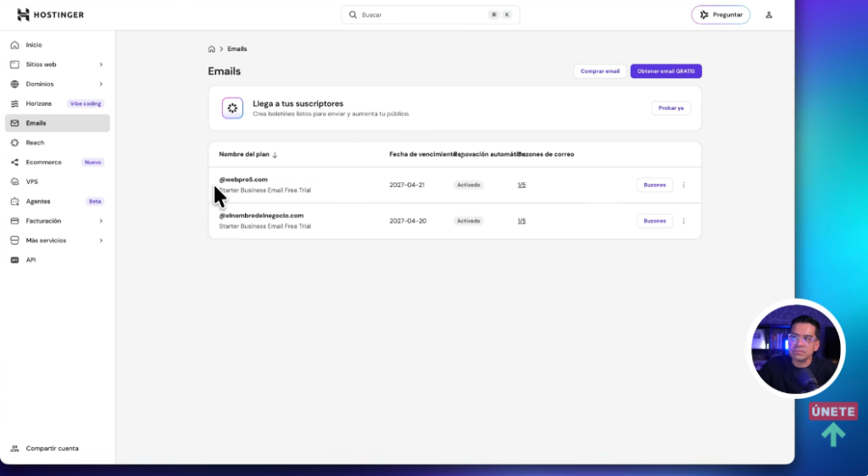
Task: Click the Preguntar button
Action: (721, 15)
